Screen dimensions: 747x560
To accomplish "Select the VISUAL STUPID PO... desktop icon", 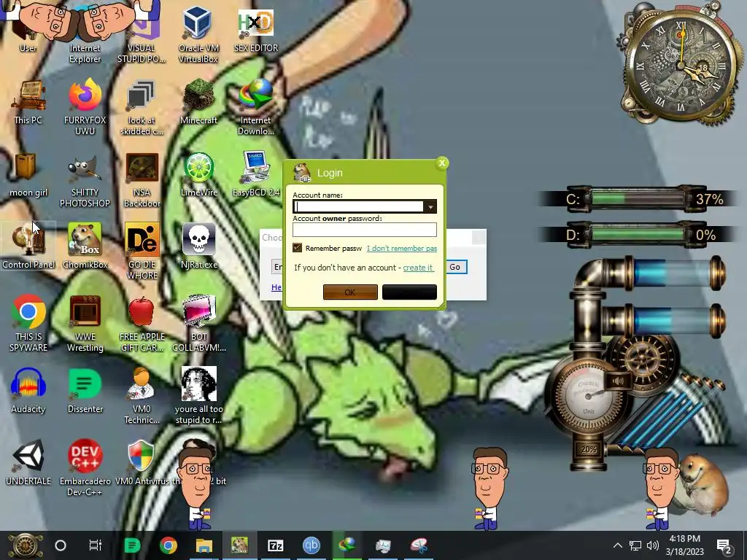I will tap(142, 34).
